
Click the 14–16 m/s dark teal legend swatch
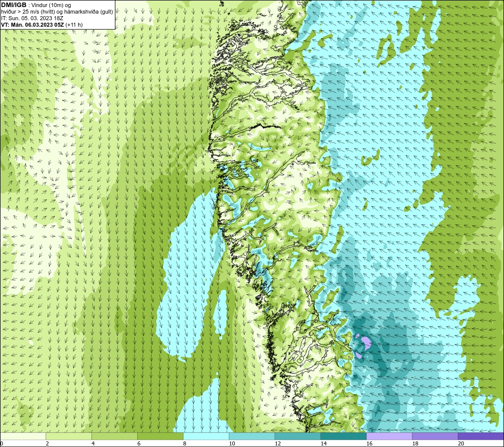point(343,436)
